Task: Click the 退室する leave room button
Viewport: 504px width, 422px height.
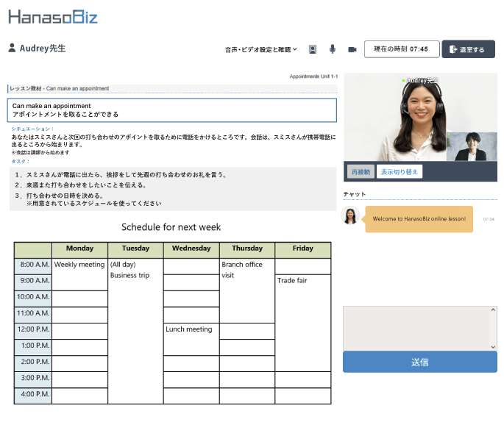Action: [x=469, y=49]
